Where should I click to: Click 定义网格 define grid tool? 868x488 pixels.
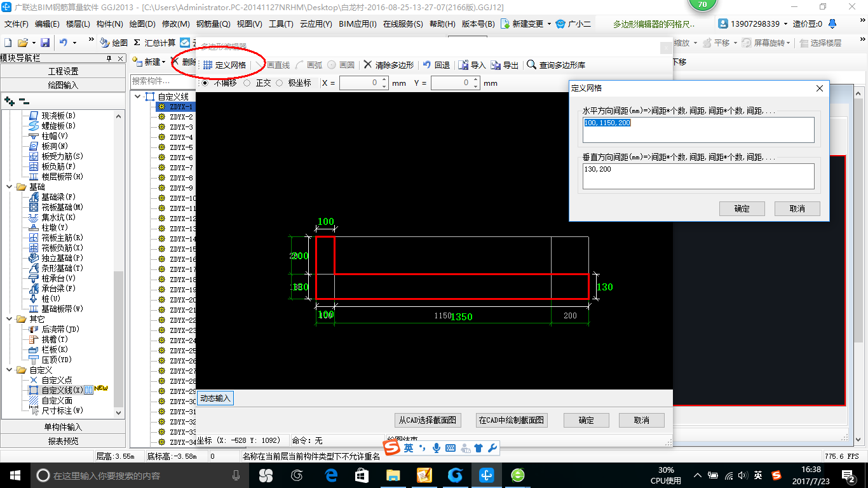224,65
